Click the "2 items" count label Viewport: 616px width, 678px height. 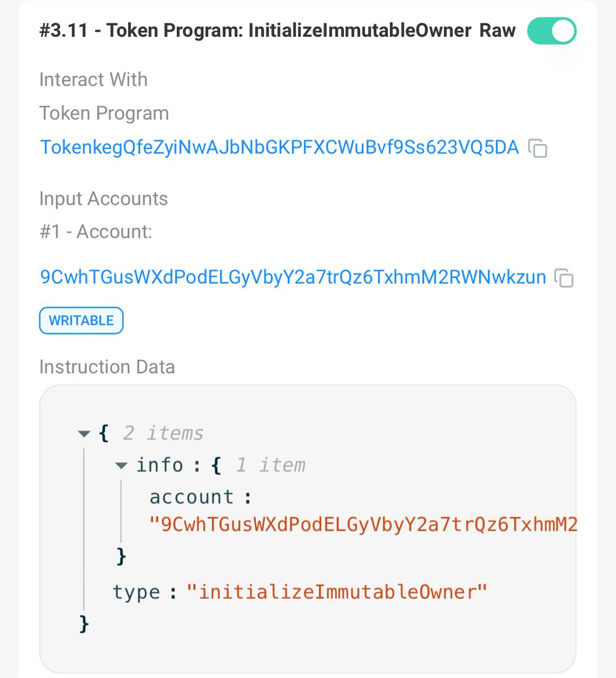click(163, 433)
